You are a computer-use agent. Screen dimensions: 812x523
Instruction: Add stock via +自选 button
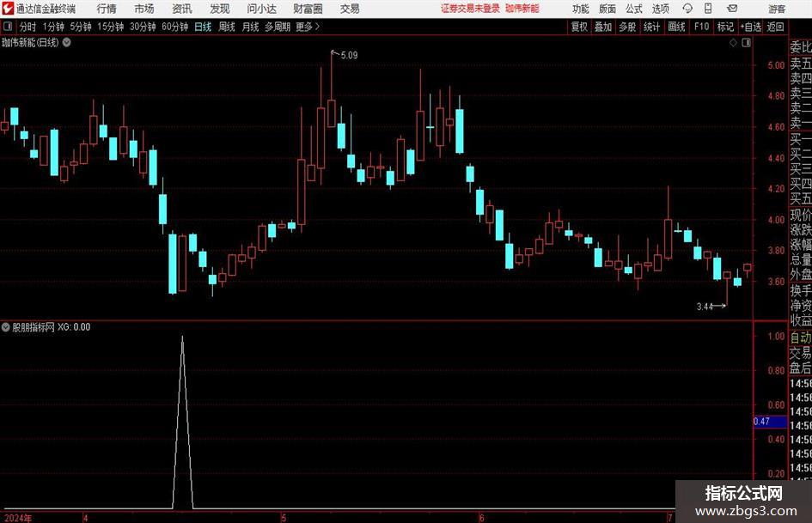(x=751, y=27)
